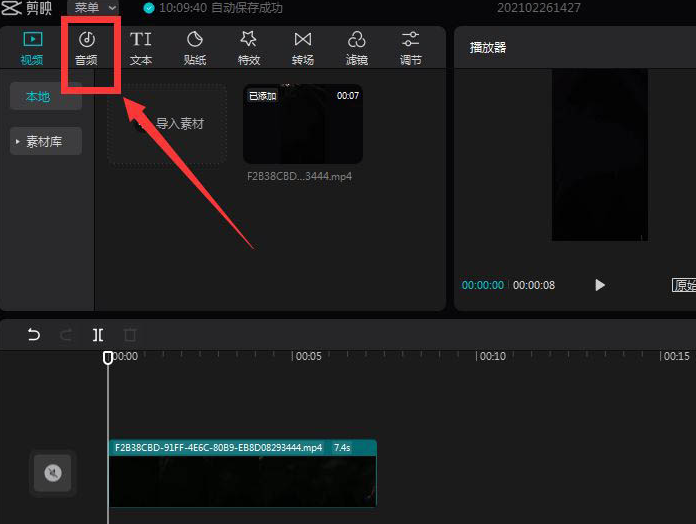Image resolution: width=696 pixels, height=524 pixels.
Task: Click the delete trash icon
Action: (x=130, y=335)
